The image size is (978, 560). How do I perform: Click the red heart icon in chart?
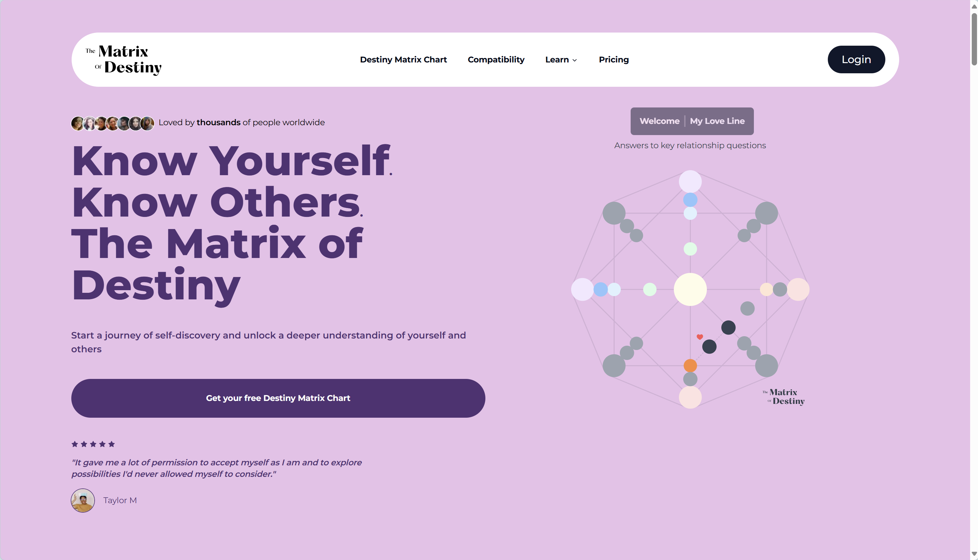pos(700,337)
